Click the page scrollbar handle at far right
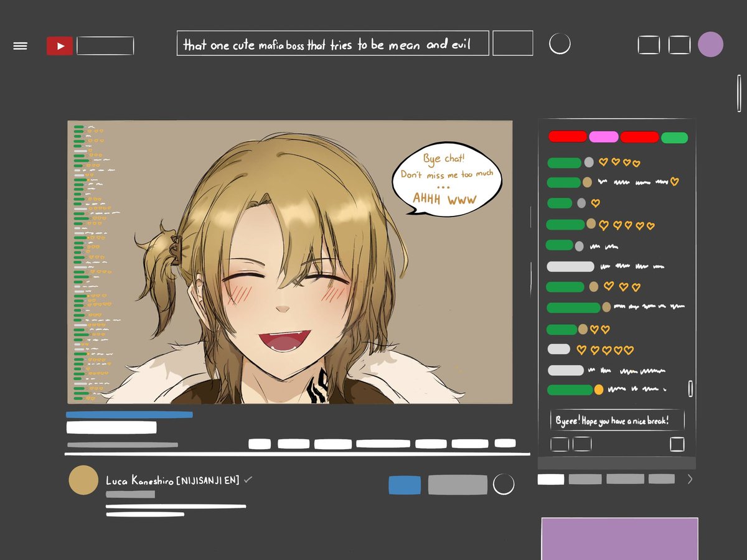747x560 pixels. (x=739, y=93)
